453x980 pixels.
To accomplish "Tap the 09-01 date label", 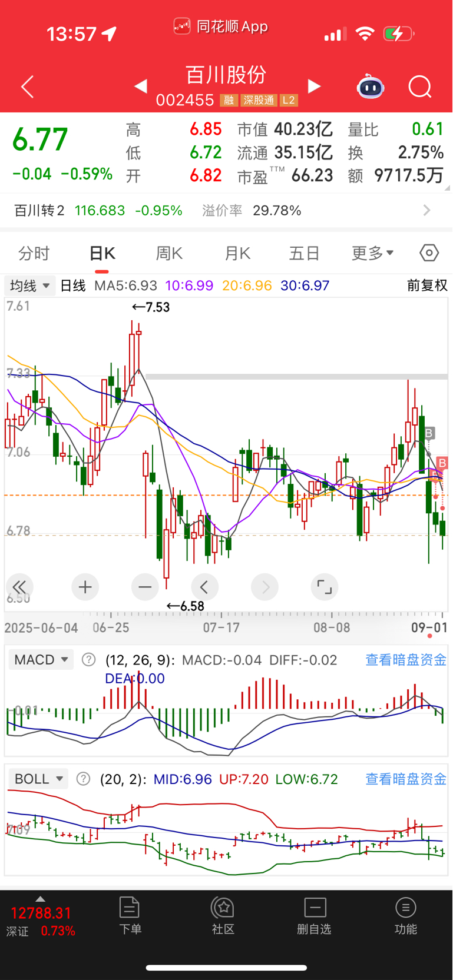I will coord(429,628).
